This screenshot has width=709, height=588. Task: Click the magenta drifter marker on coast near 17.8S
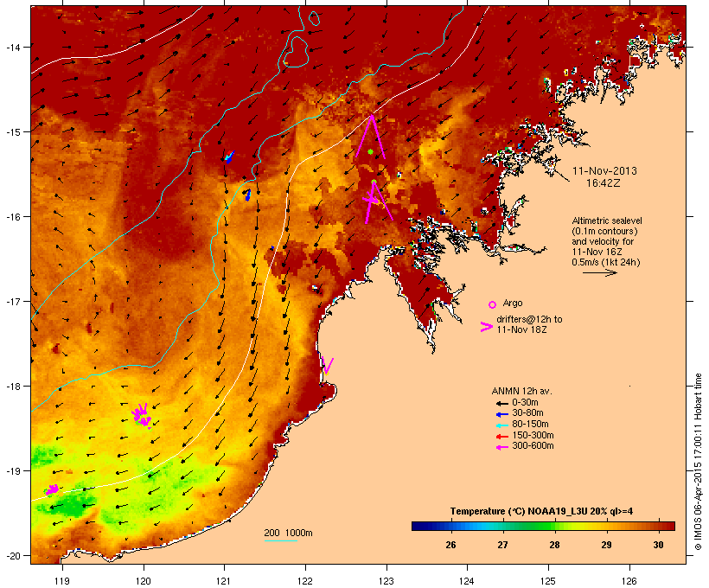coord(328,366)
